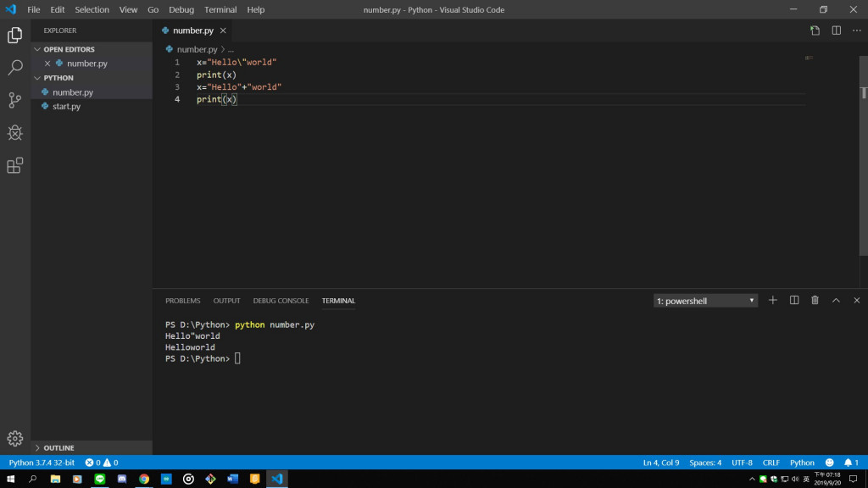Maximize the panel with up chevron
Viewport: 868px width, 488px height.
point(836,301)
